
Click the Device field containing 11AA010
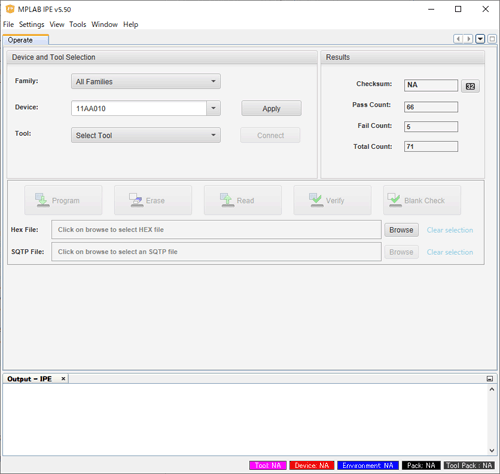[139, 108]
